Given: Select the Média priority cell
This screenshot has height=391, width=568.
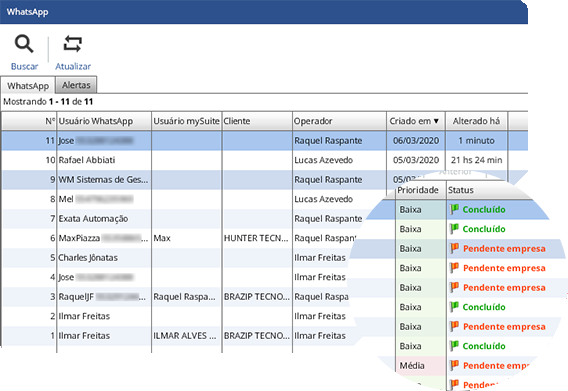Looking at the screenshot, I should point(421,366).
